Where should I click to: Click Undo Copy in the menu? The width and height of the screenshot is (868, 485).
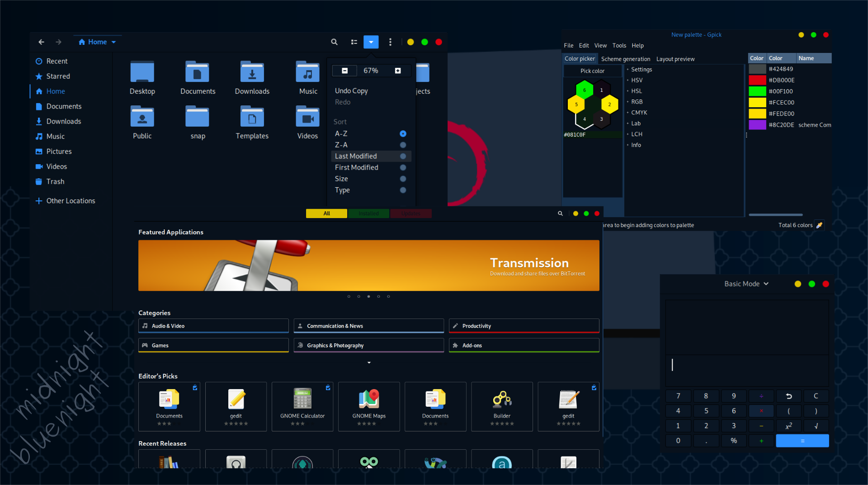[x=351, y=91]
